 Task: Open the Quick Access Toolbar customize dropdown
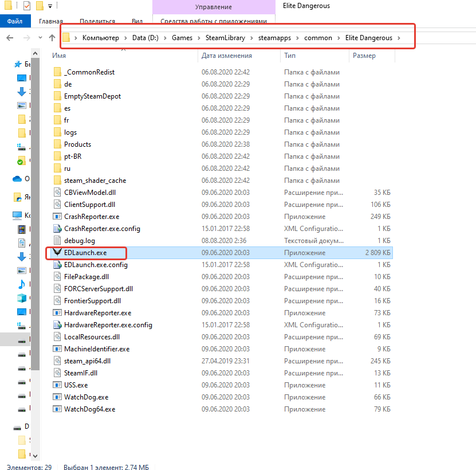click(50, 6)
